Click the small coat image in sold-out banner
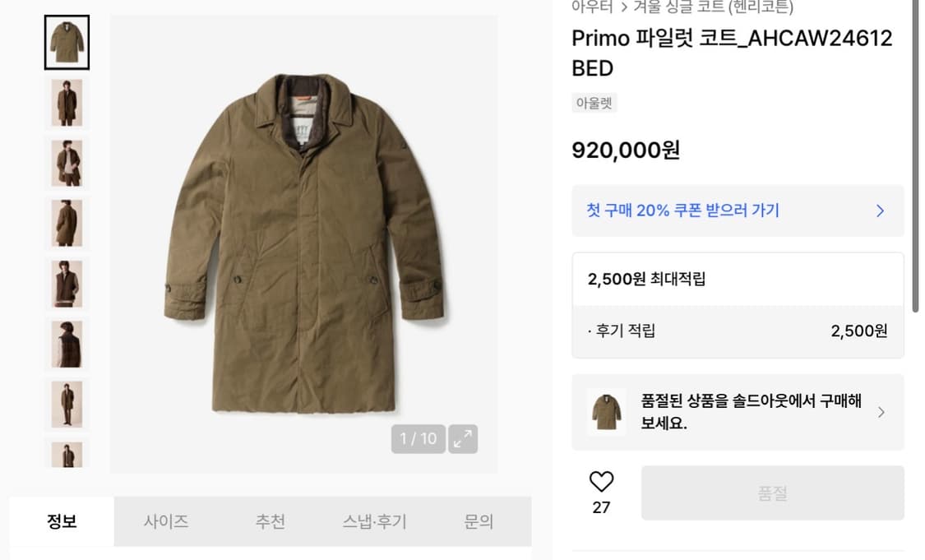 [x=607, y=412]
